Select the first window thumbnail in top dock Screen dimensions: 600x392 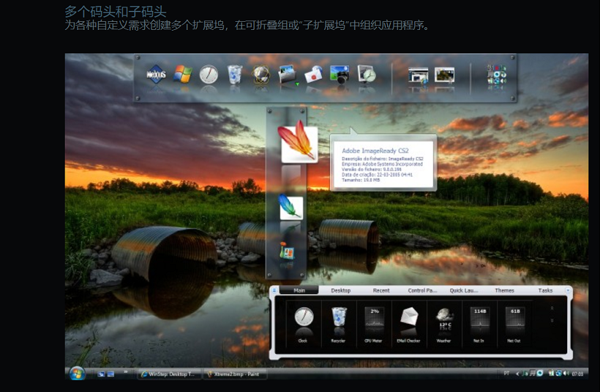(418, 75)
